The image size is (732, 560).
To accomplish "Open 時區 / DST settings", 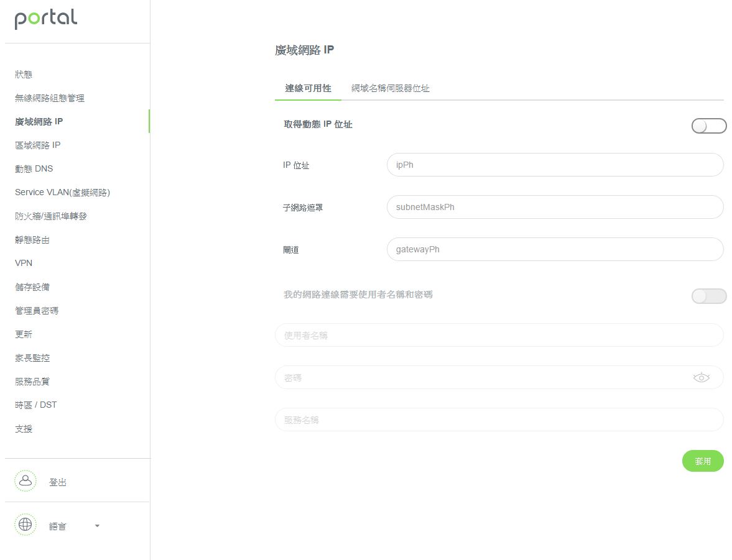I will tap(35, 405).
